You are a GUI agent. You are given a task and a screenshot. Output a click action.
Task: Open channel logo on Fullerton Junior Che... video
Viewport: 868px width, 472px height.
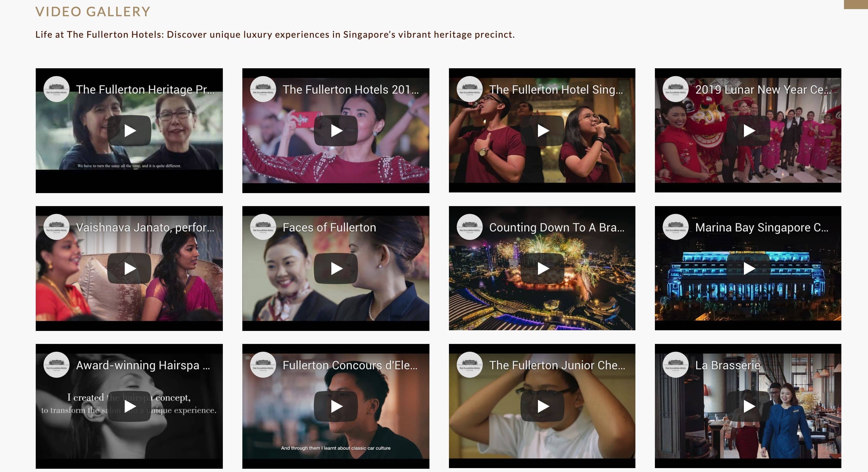tap(469, 365)
